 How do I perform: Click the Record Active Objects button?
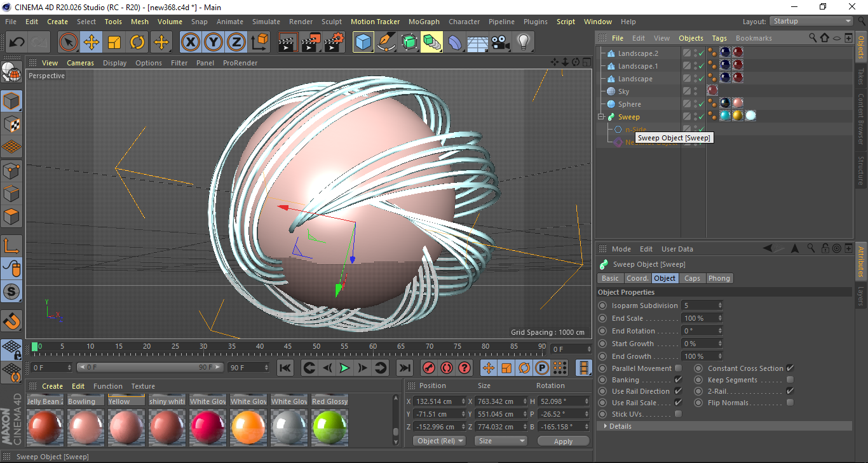429,368
